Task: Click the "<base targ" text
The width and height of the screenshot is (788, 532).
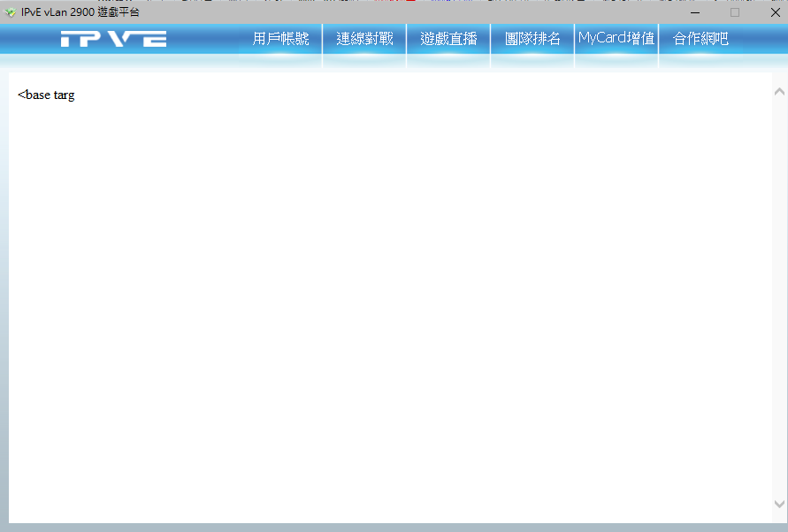Action: coord(46,95)
